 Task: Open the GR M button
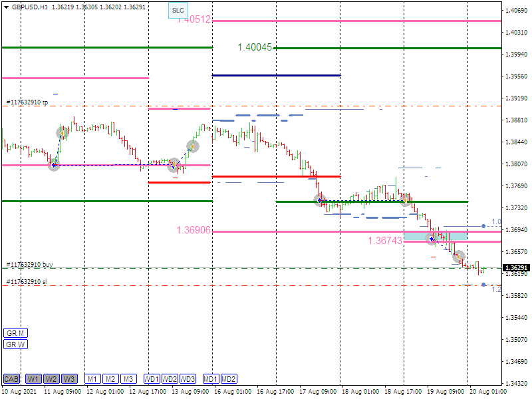(x=15, y=332)
